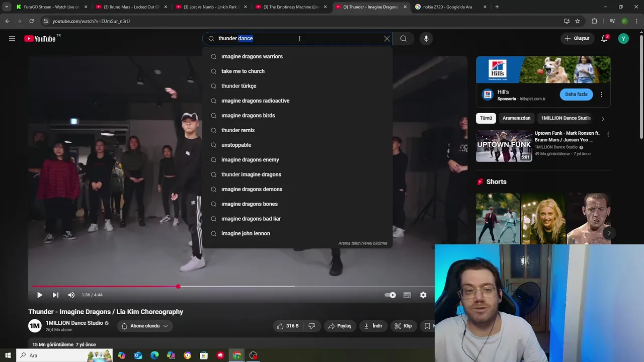This screenshot has width=644, height=362.
Task: Select the 1MILLION Dance Studio filter chip
Action: (x=566, y=118)
